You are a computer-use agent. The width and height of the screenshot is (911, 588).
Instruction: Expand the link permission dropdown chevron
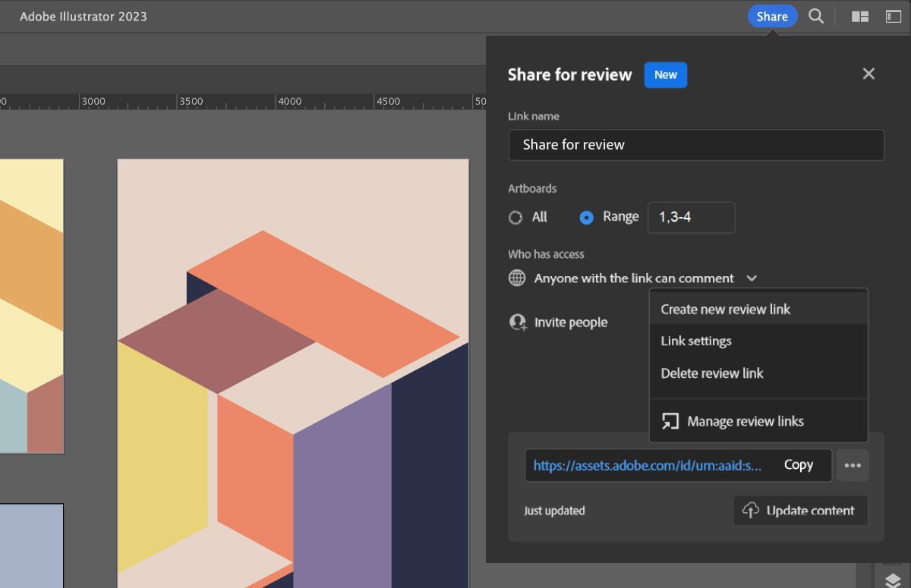pyautogui.click(x=751, y=278)
